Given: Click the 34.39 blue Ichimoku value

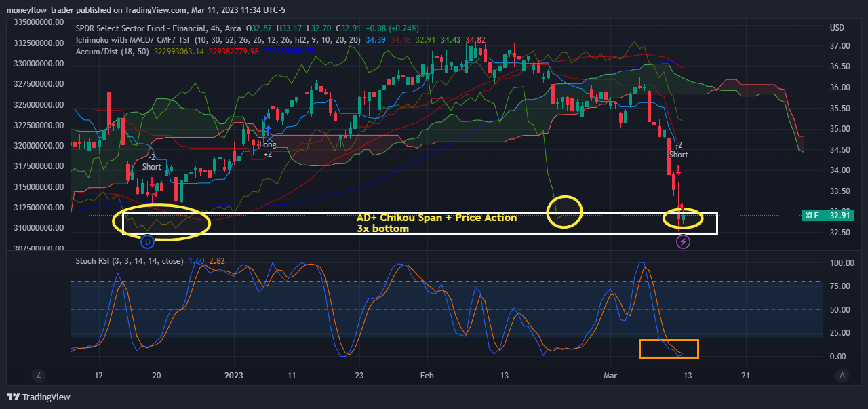Looking at the screenshot, I should coord(376,40).
